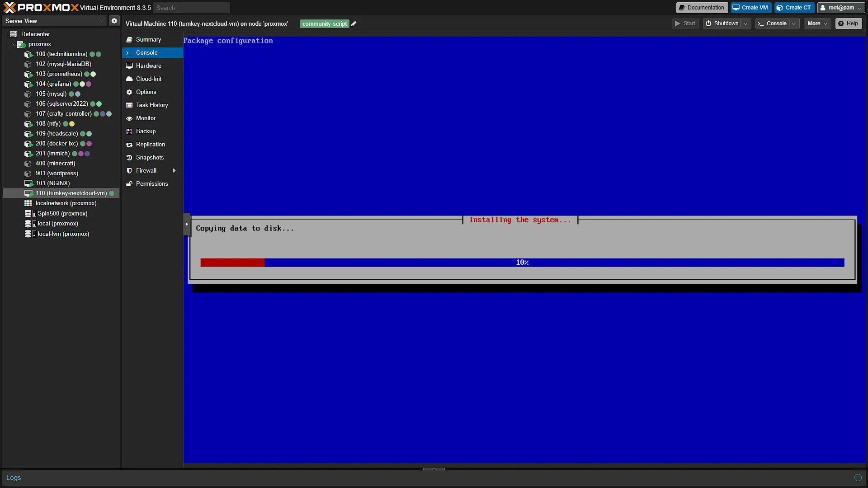Open the Documentation button

pos(702,8)
